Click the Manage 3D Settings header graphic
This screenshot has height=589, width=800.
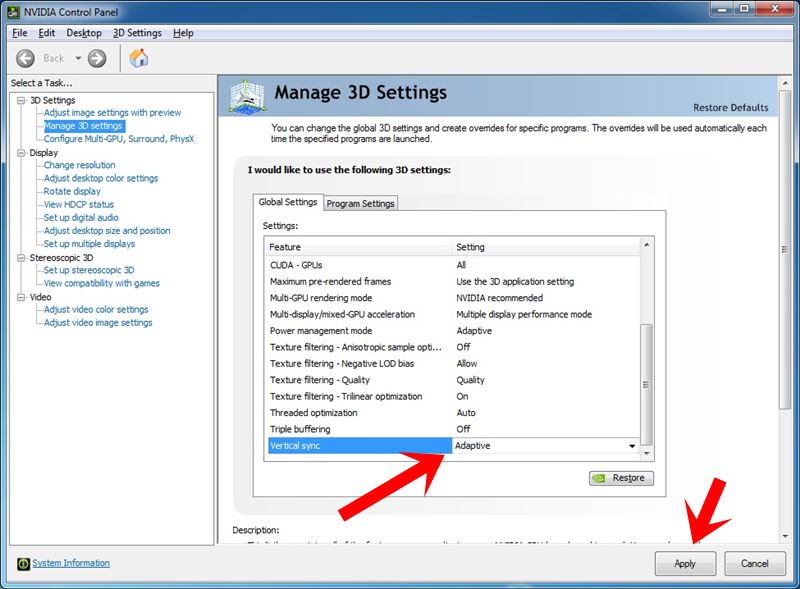pyautogui.click(x=247, y=96)
